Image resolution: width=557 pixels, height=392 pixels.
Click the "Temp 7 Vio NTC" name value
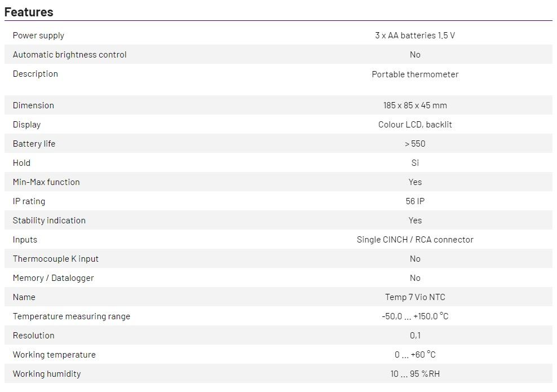coord(415,297)
